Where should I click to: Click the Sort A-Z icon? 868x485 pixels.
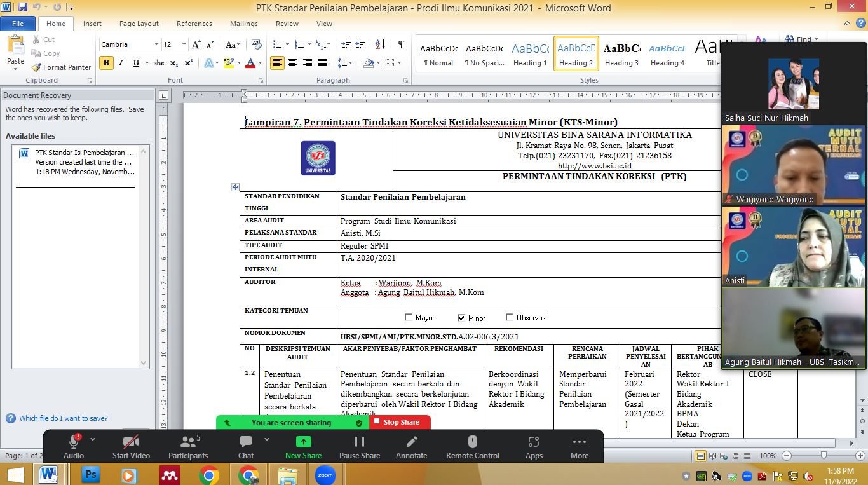tap(381, 44)
